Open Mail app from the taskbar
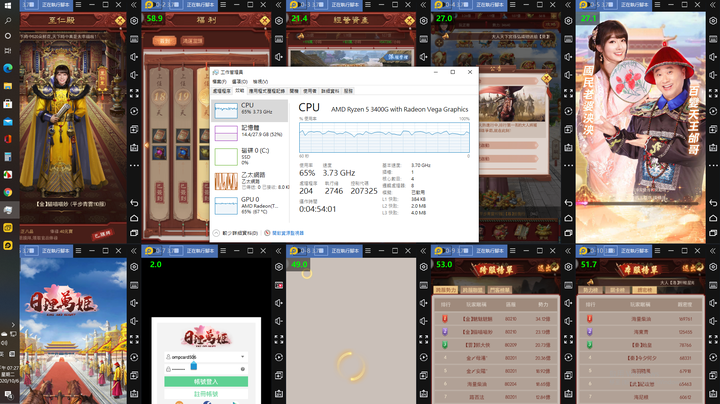The height and width of the screenshot is (404, 720). 8,122
